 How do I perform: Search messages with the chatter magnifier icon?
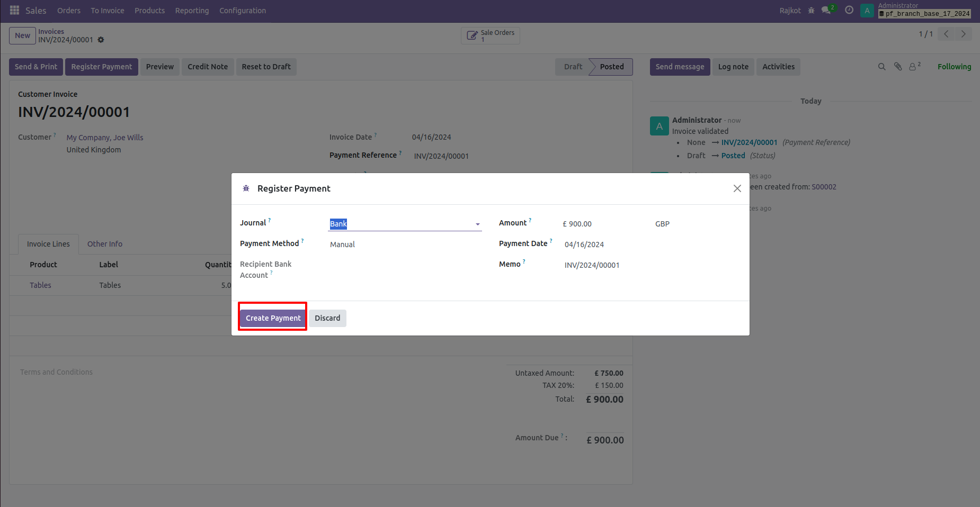881,67
